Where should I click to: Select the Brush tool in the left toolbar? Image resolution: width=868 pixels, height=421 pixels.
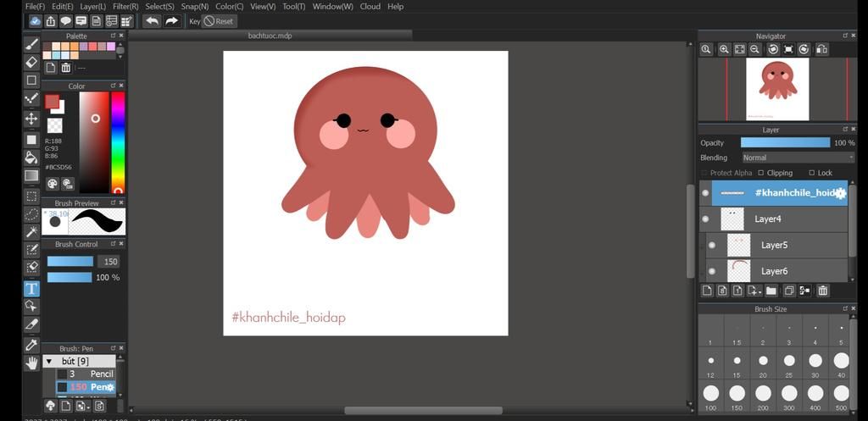(31, 44)
